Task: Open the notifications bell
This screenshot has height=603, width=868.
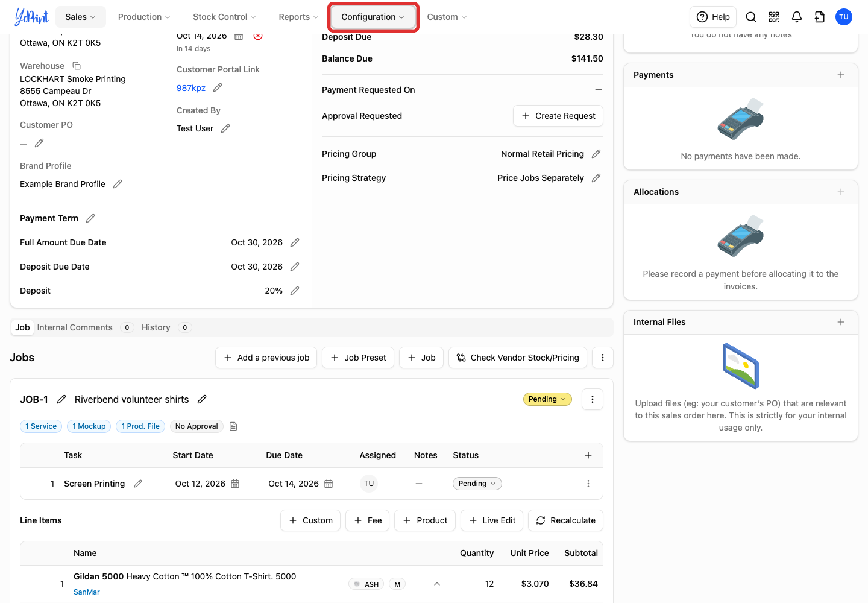Action: (x=797, y=17)
